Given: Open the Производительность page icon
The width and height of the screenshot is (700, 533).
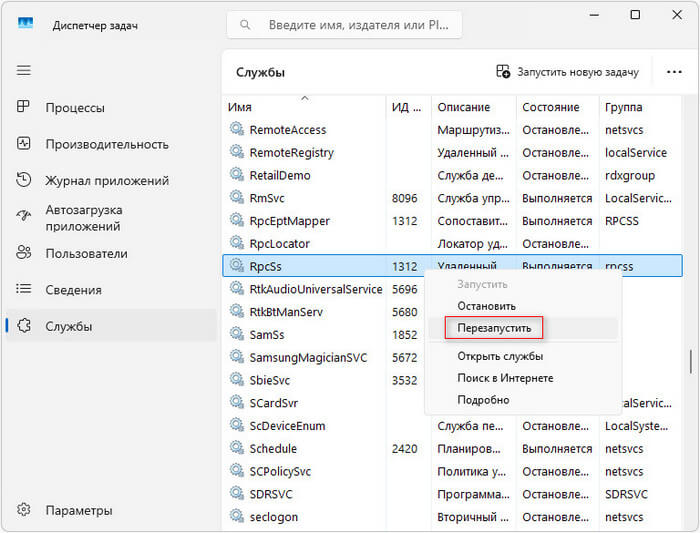Looking at the screenshot, I should [24, 144].
